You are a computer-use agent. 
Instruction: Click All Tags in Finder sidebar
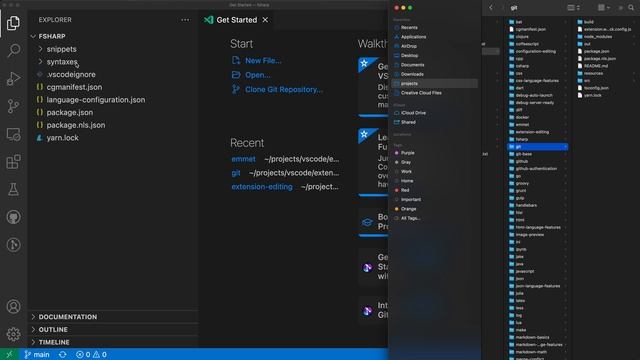point(410,218)
